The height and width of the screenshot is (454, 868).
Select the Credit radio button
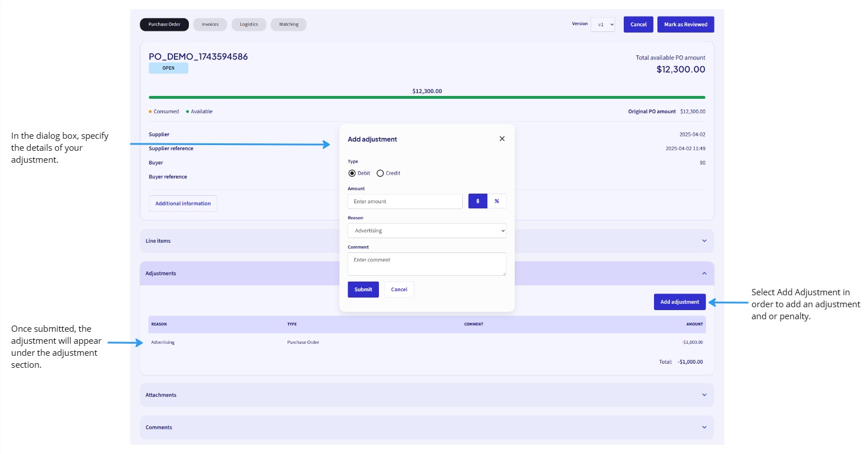380,173
